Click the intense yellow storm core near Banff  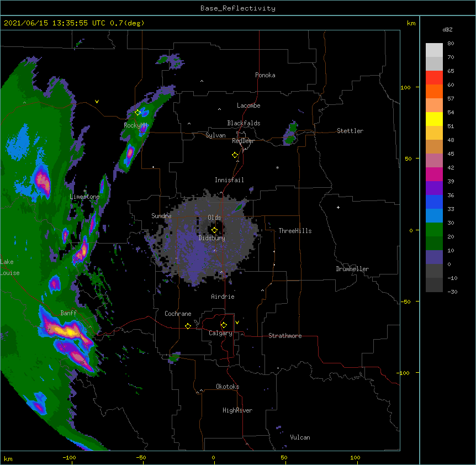click(70, 332)
